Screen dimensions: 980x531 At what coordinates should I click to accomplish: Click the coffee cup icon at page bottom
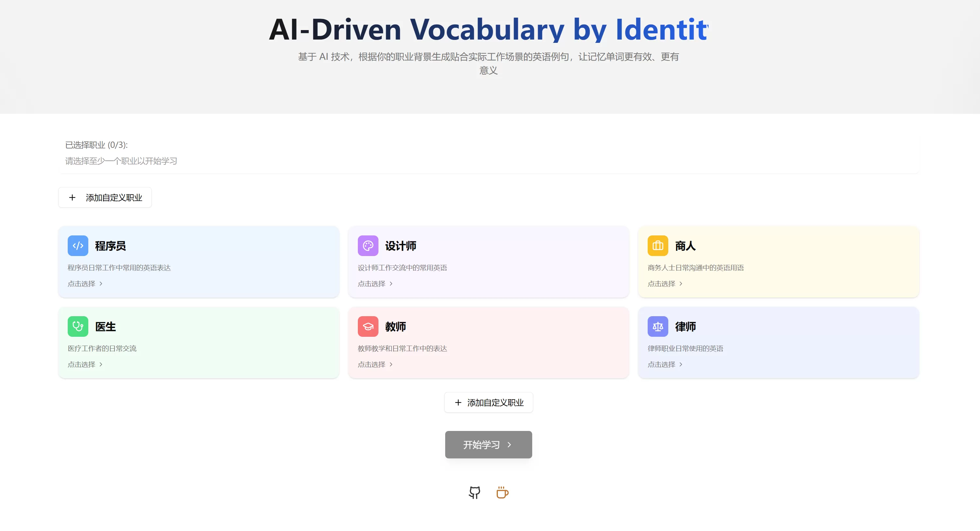tap(502, 492)
